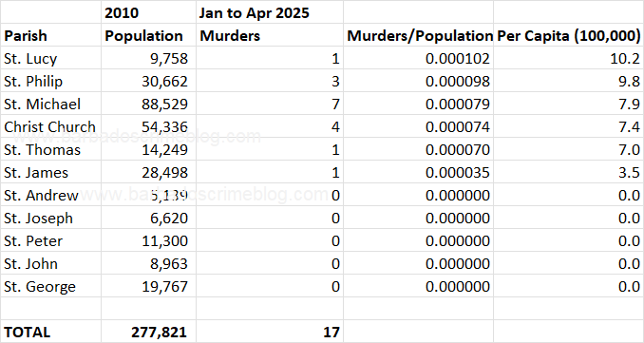This screenshot has width=644, height=343.
Task: Click the "Jan to Apr 2025" header cell
Action: click(x=270, y=12)
